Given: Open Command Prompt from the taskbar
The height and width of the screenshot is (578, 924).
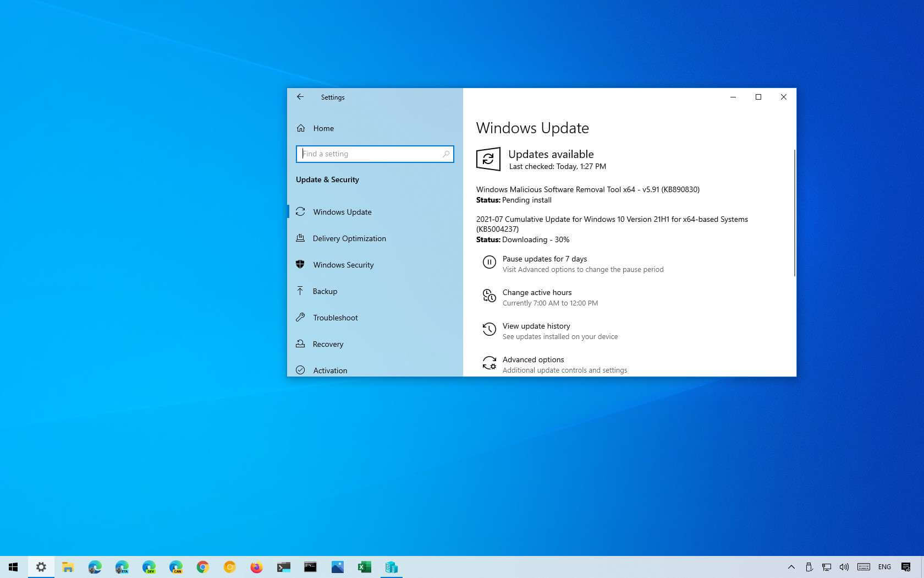Looking at the screenshot, I should [310, 567].
